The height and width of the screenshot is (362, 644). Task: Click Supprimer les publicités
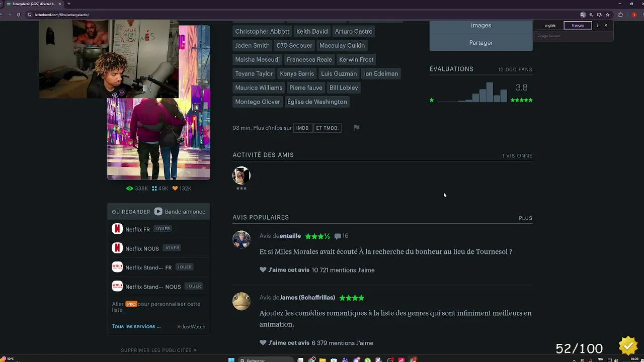pyautogui.click(x=158, y=350)
